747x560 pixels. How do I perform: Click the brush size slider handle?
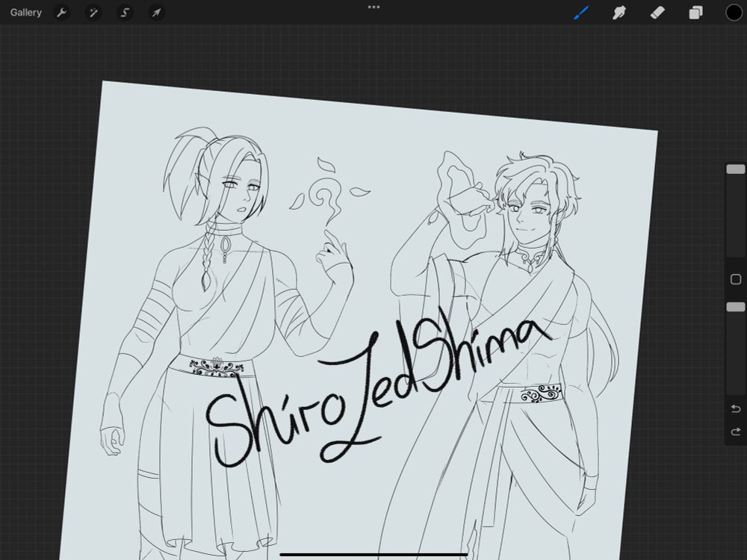tap(736, 169)
